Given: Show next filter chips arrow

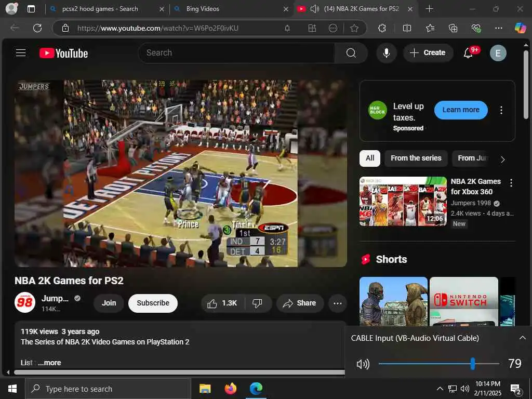Looking at the screenshot, I should 502,159.
